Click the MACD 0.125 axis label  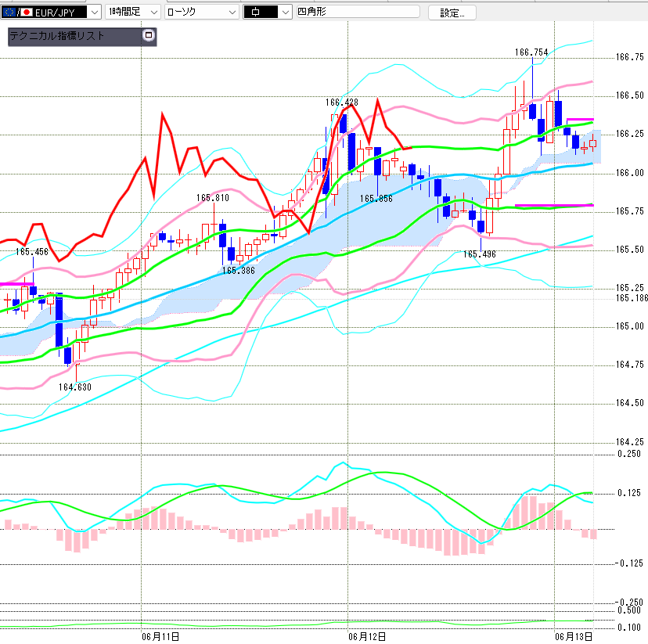point(629,493)
